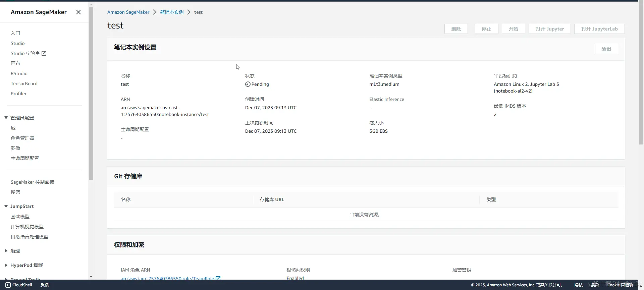Click the Amazon Linux 2, Jupyter Lab 3 platform value
This screenshot has width=644, height=290.
pyautogui.click(x=526, y=88)
